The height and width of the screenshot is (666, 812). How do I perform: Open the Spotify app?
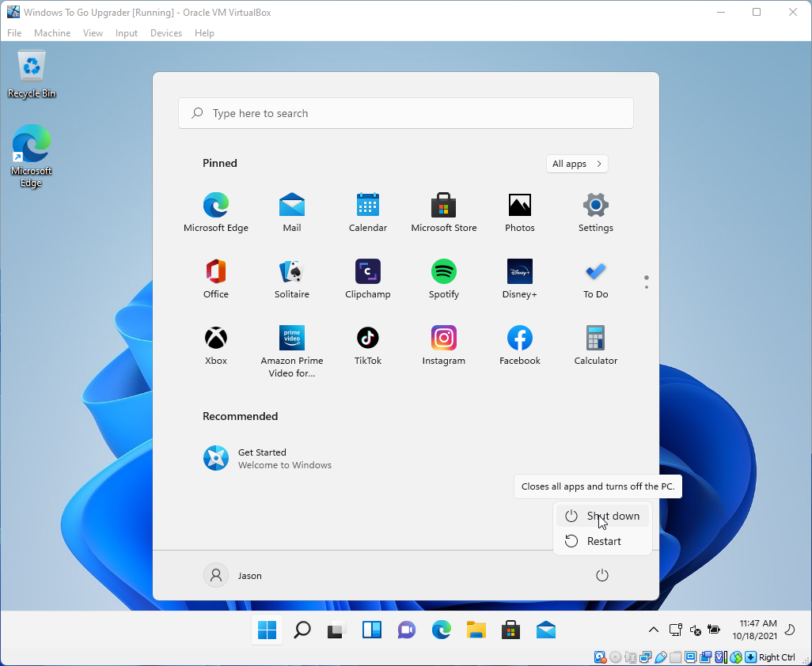(x=444, y=278)
